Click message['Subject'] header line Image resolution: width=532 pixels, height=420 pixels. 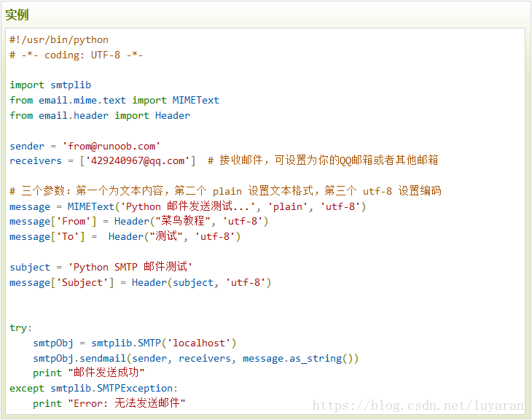click(x=140, y=282)
